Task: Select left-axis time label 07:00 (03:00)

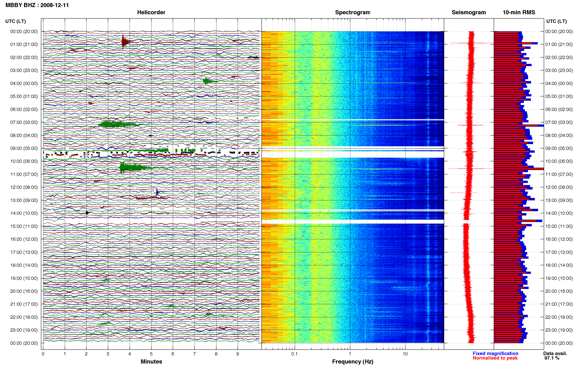Action: pyautogui.click(x=24, y=122)
